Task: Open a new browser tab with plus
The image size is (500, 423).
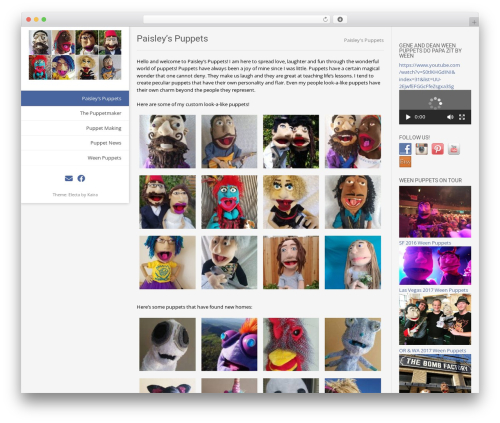Action: pyautogui.click(x=474, y=22)
